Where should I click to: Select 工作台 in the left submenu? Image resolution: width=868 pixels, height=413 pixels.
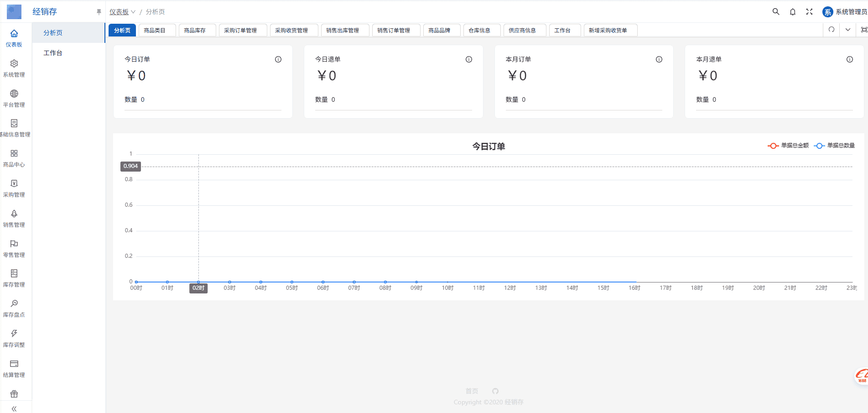[x=68, y=53]
